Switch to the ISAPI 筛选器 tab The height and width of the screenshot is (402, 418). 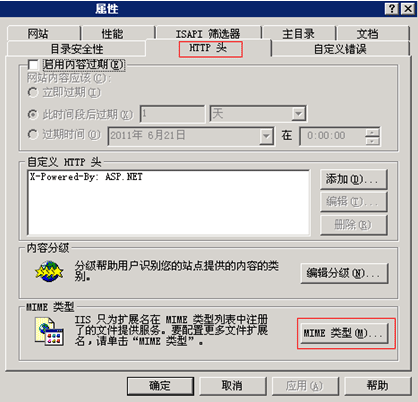pyautogui.click(x=208, y=33)
